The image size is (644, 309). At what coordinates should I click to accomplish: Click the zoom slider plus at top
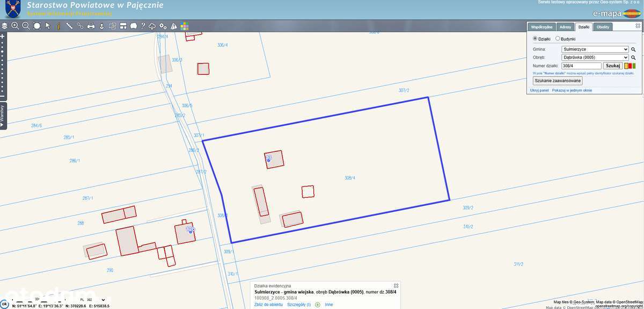point(3,36)
